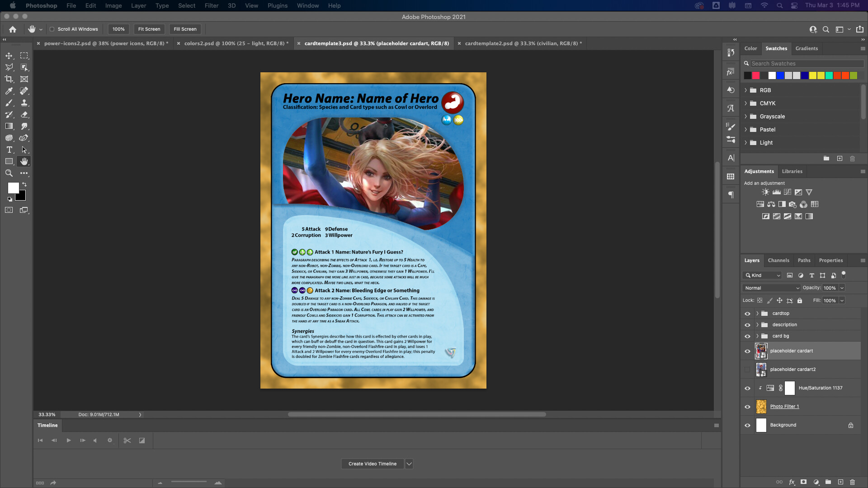Image resolution: width=868 pixels, height=488 pixels.
Task: Show the placeholder cardart2 layer
Action: pyautogui.click(x=747, y=369)
